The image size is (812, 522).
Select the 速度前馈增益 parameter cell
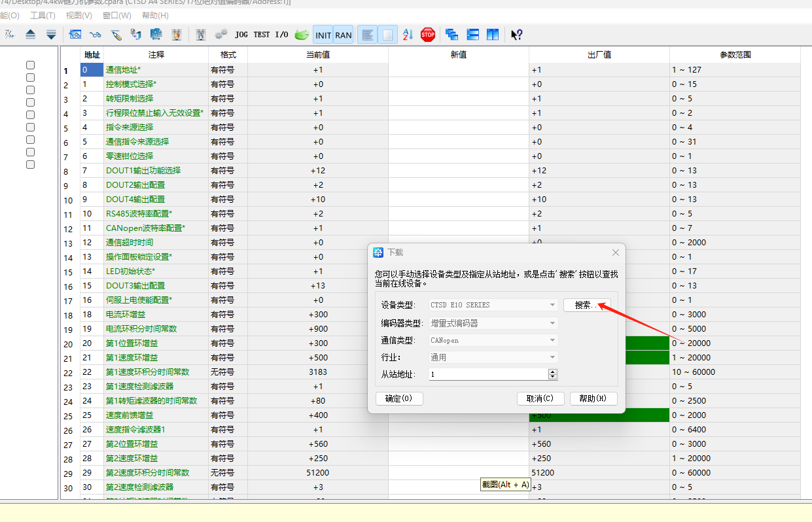(156, 415)
